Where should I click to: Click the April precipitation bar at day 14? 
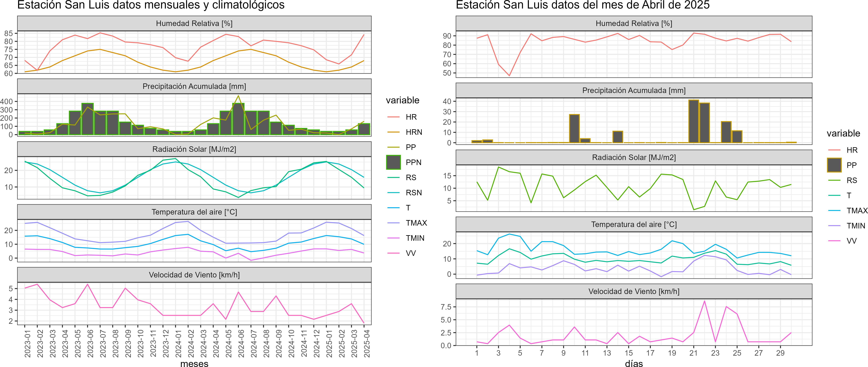tap(618, 137)
